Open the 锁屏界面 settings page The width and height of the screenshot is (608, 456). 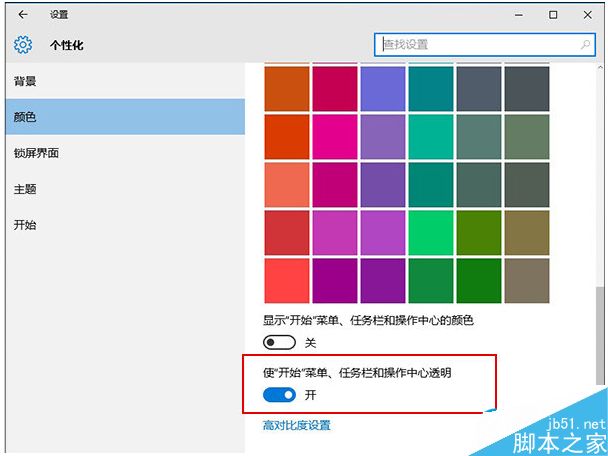tap(125, 153)
